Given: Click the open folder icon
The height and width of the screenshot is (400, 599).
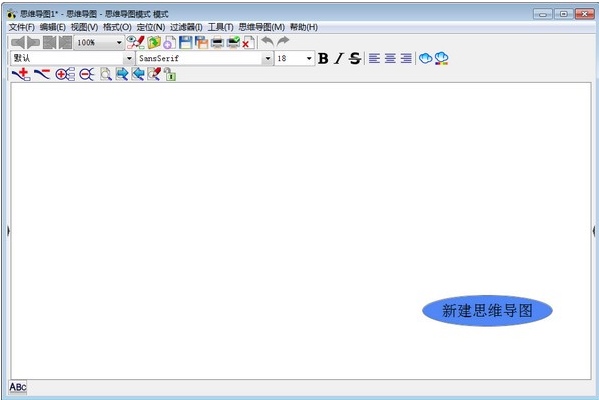Looking at the screenshot, I should click(154, 42).
